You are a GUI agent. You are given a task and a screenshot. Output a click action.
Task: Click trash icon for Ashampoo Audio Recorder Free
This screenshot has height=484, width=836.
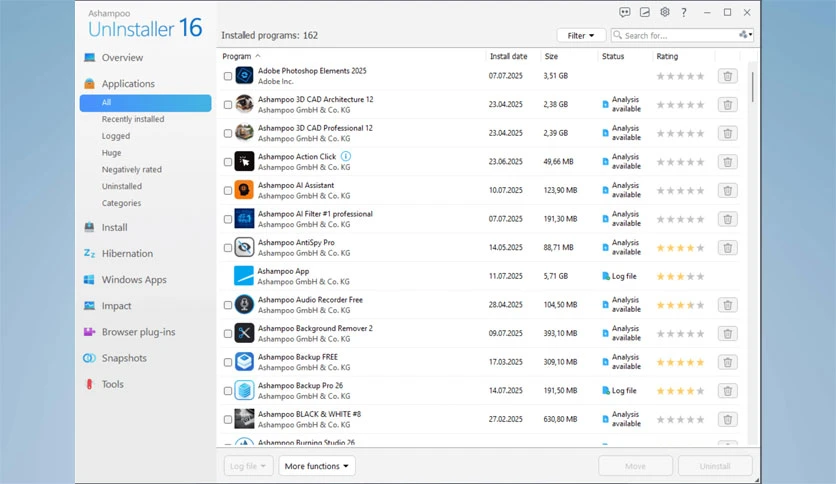727,305
